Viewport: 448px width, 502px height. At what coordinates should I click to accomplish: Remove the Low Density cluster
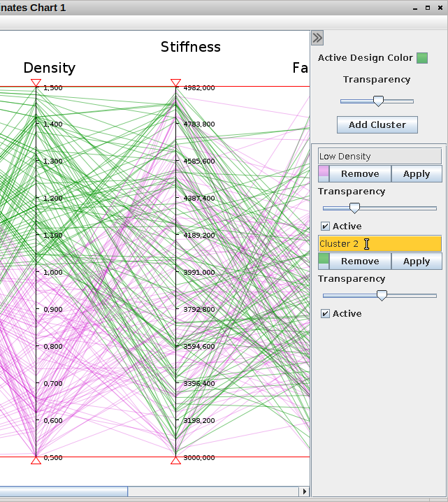click(360, 173)
